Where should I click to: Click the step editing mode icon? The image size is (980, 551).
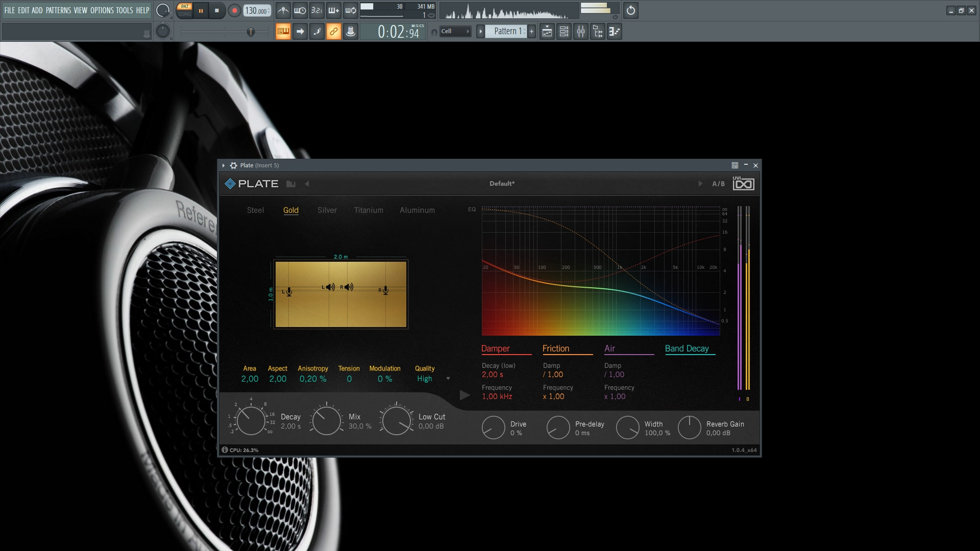point(317,32)
